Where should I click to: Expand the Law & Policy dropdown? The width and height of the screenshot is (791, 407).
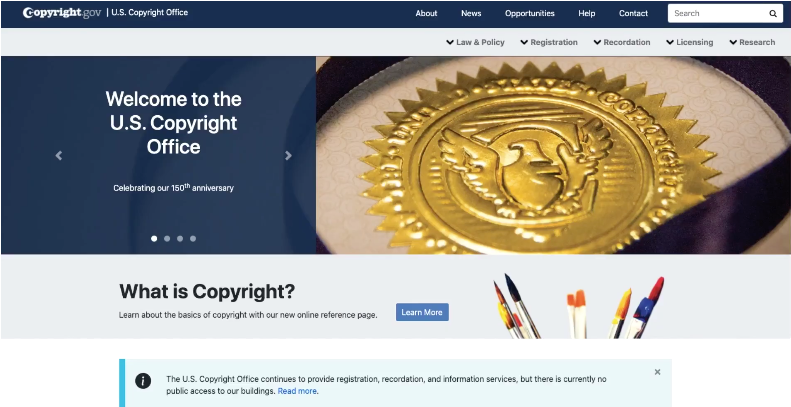tap(475, 42)
